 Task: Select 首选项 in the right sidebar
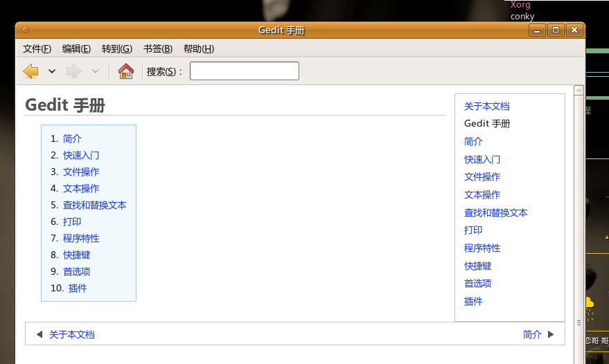tap(478, 283)
